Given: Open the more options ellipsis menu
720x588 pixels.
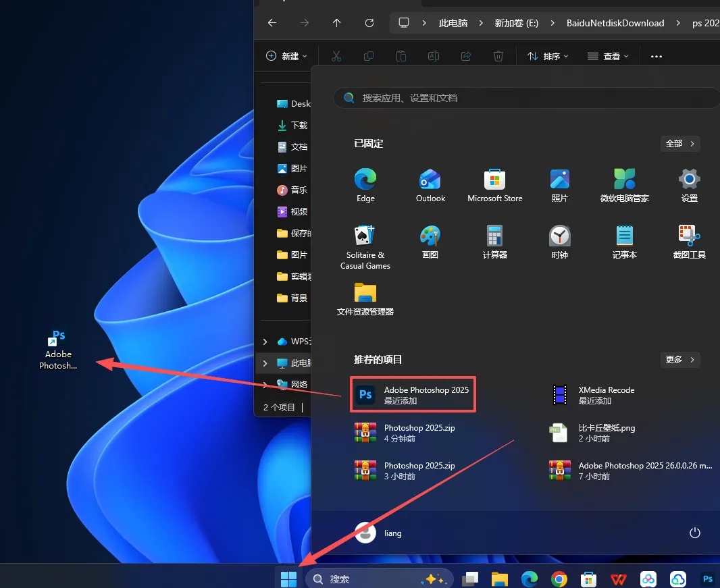Looking at the screenshot, I should (657, 56).
